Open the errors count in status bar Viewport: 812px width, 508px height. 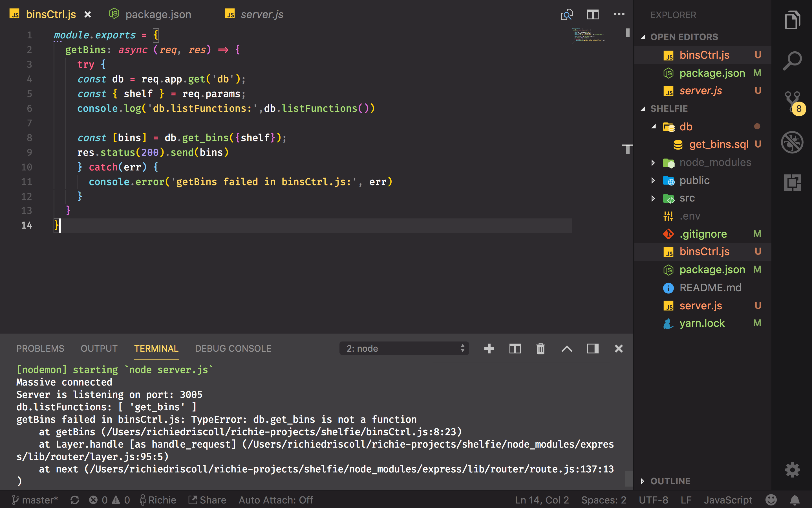(98, 500)
